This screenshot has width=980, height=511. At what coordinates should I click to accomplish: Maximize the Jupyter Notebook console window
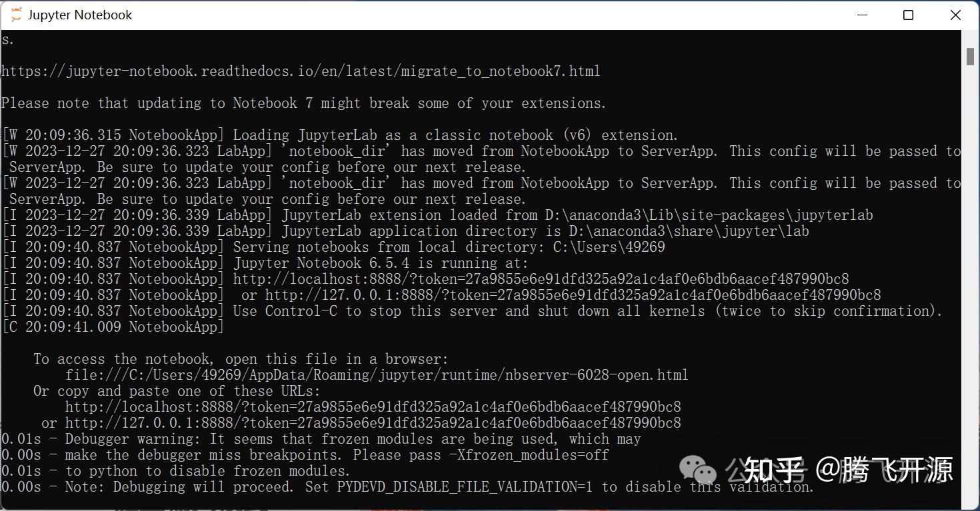point(908,15)
